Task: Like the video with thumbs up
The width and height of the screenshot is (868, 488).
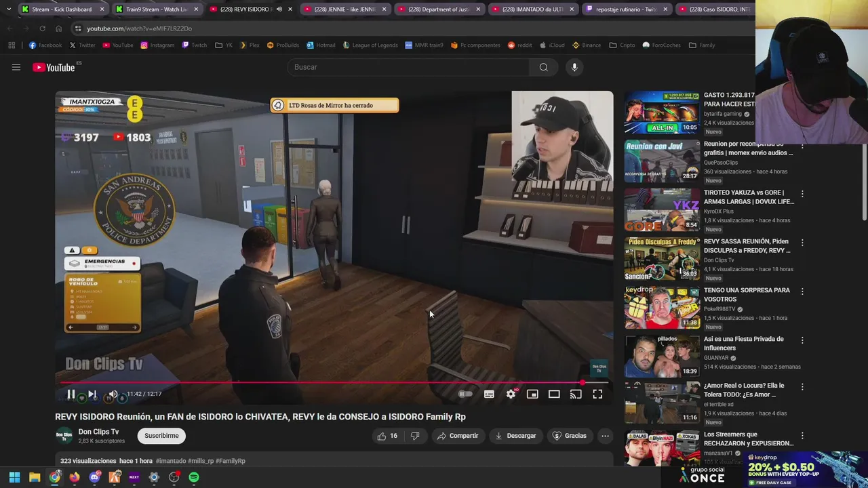Action: (x=387, y=436)
